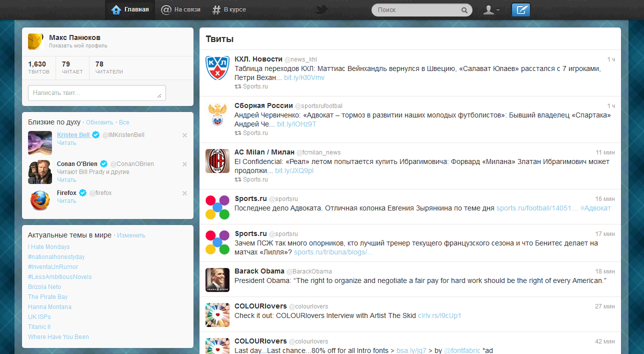Click Kristen Bell verified badge
Image resolution: width=644 pixels, height=354 pixels.
click(95, 135)
